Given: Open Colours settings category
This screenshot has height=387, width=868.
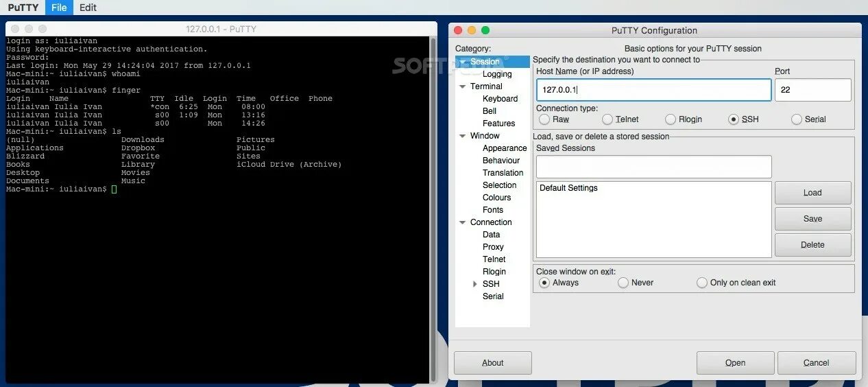Looking at the screenshot, I should [496, 198].
